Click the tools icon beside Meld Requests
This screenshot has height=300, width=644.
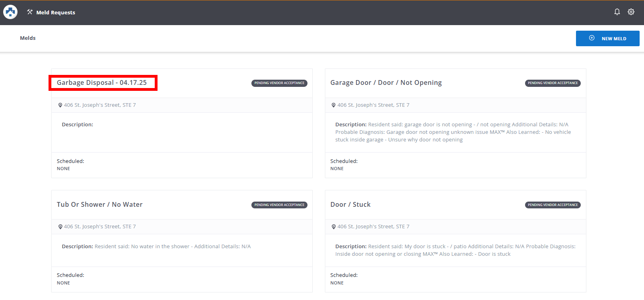coord(30,12)
